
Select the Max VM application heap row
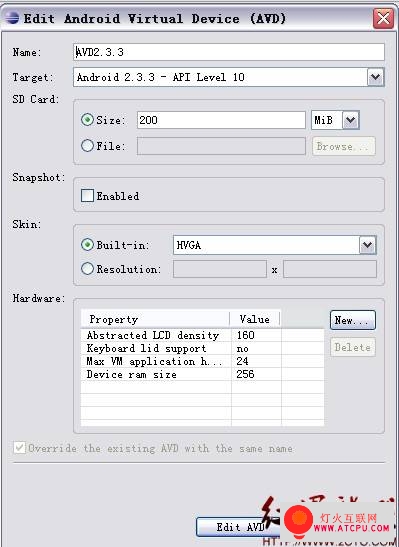202,361
